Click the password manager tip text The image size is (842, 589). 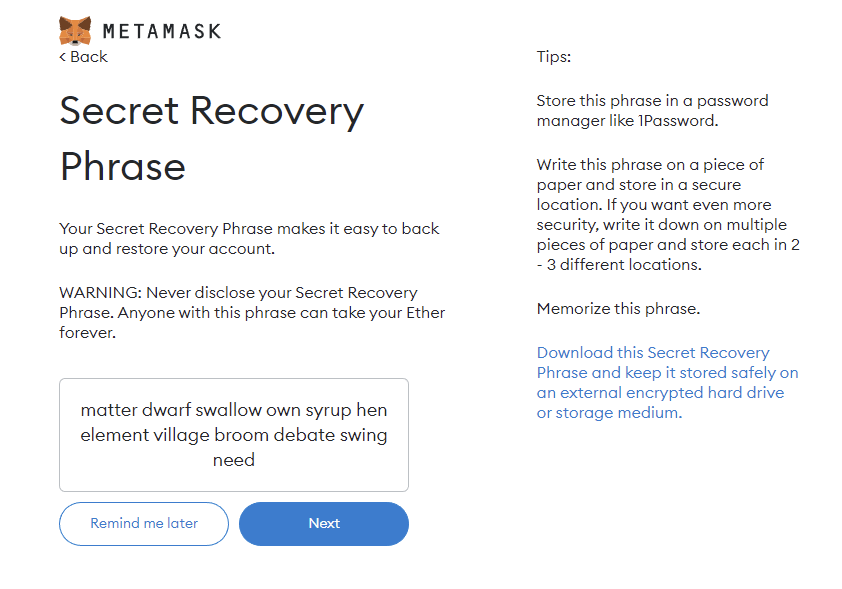tap(652, 111)
